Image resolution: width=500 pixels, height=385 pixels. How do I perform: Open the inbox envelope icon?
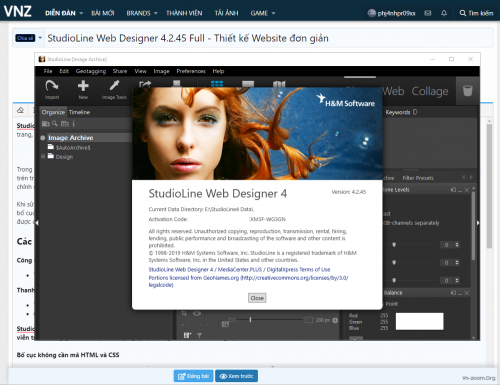(428, 13)
